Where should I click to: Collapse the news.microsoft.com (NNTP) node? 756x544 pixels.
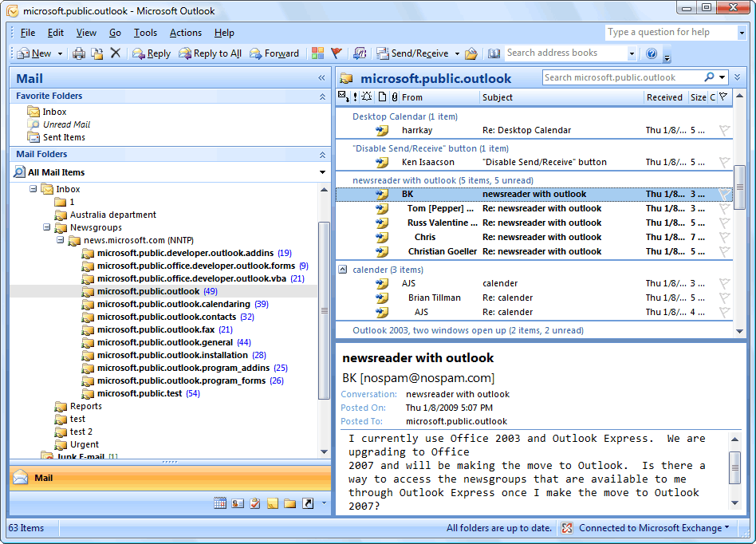61,239
